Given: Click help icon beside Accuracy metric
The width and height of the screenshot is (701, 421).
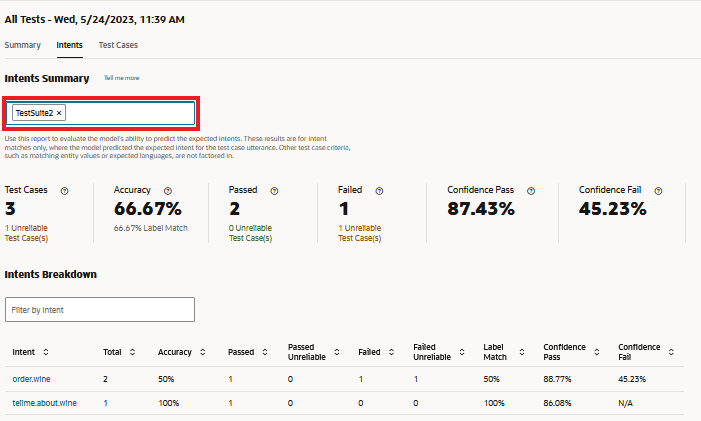Looking at the screenshot, I should click(167, 190).
